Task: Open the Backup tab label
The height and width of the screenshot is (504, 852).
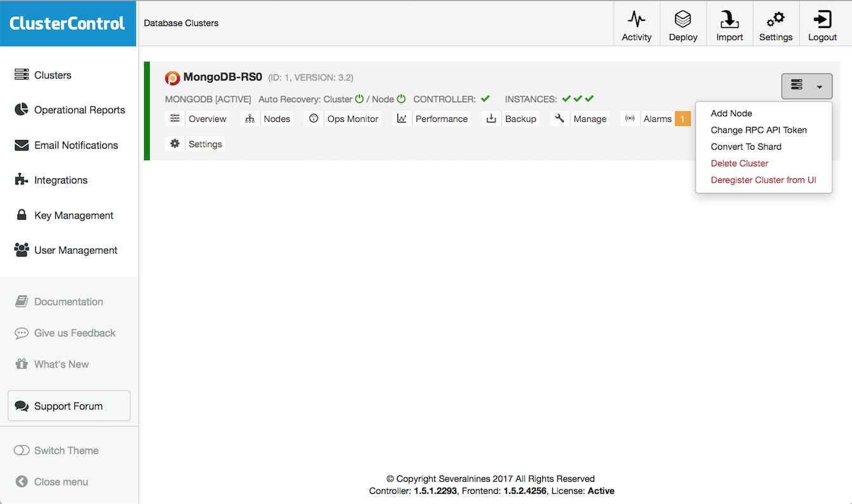Action: (521, 119)
